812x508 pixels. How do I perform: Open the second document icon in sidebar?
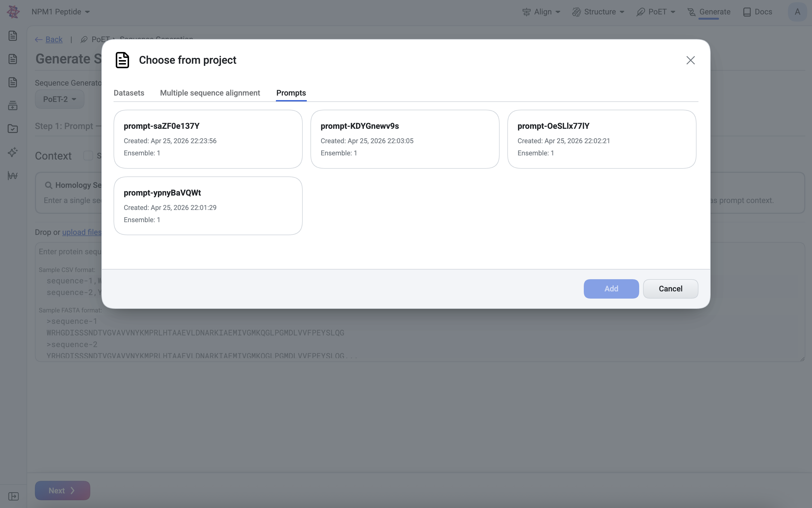coord(13,59)
